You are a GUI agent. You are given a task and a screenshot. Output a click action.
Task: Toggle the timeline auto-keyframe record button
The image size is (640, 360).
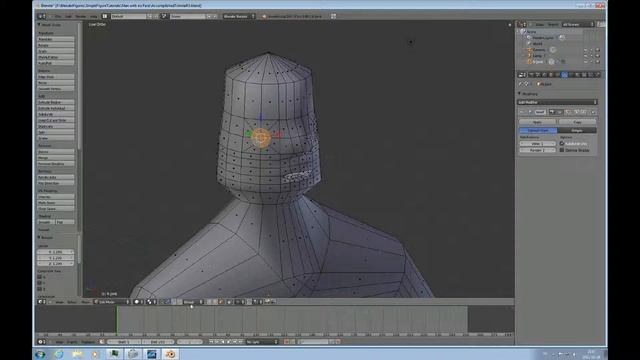[x=287, y=342]
